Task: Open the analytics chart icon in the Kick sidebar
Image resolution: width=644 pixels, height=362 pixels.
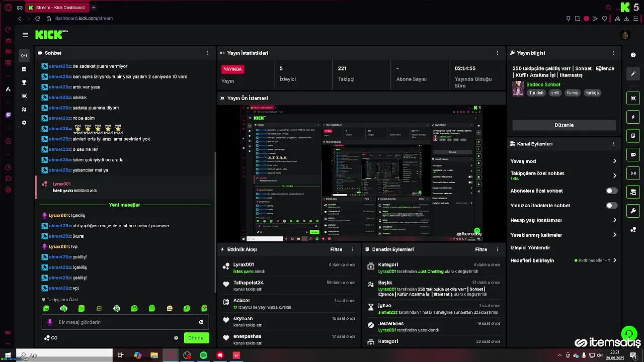Action: pyautogui.click(x=24, y=69)
